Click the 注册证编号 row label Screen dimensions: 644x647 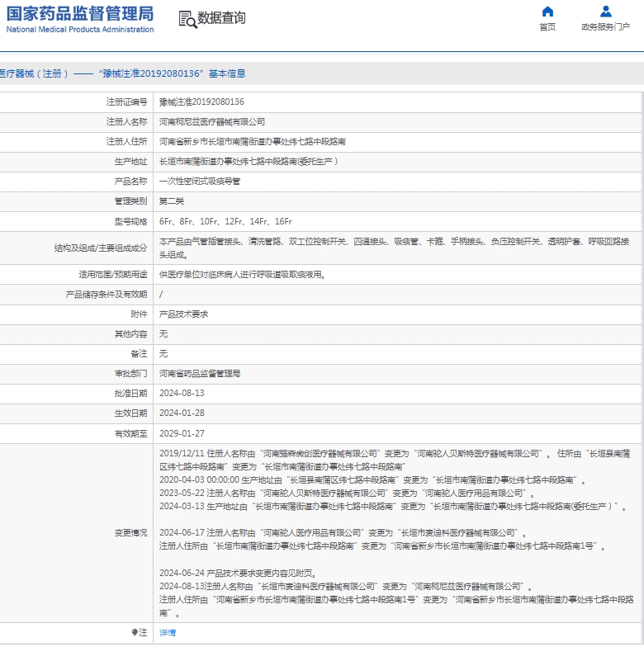pos(127,102)
